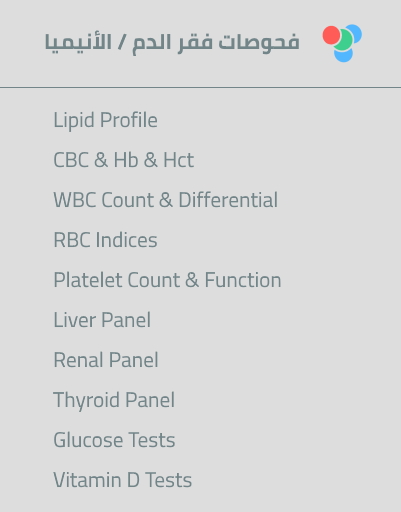The image size is (401, 512).
Task: Click the word فحوصات in the heading
Action: click(x=259, y=43)
